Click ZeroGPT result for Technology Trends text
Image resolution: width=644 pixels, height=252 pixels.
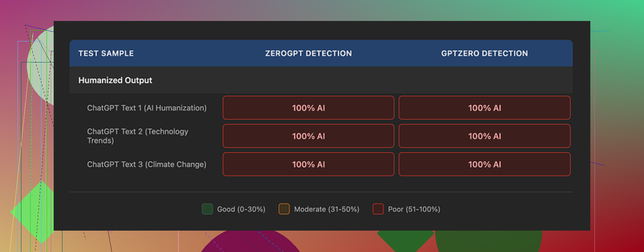[x=308, y=136]
